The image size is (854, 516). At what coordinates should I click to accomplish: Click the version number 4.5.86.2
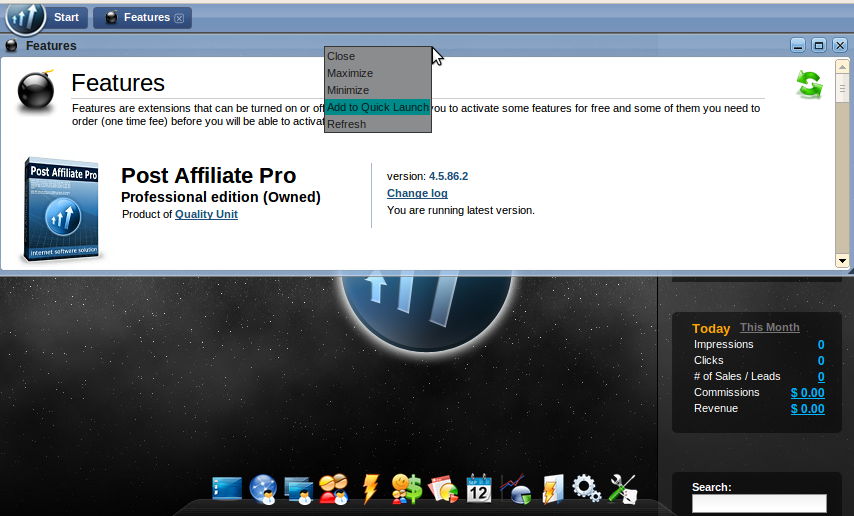tap(448, 177)
